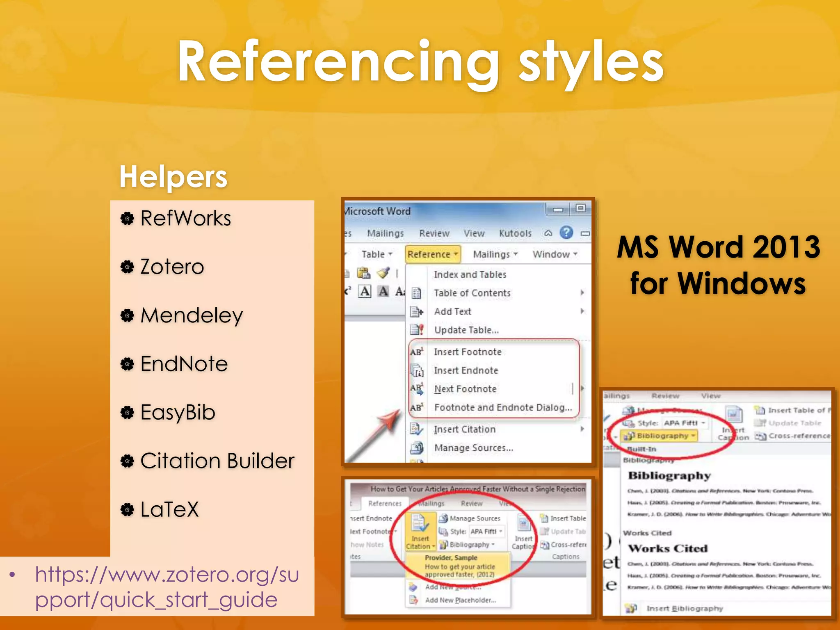840x630 pixels.
Task: Click the Add New Placeholder icon
Action: (414, 600)
